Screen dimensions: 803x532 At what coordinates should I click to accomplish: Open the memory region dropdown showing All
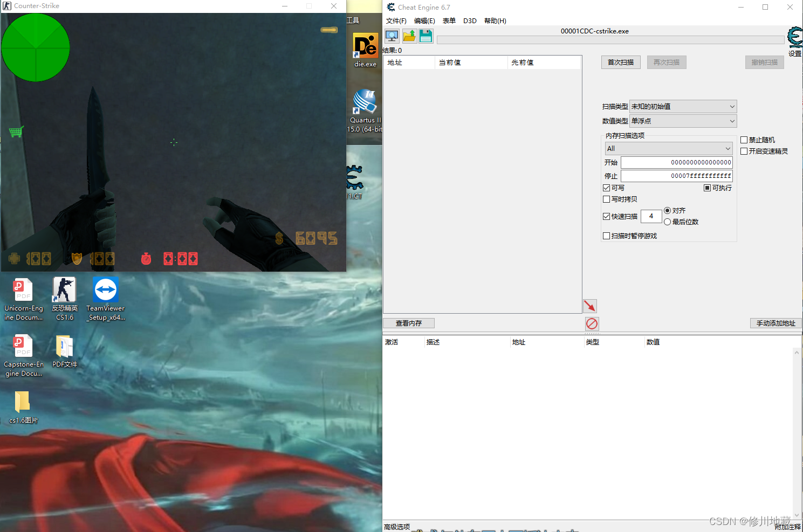coord(669,149)
